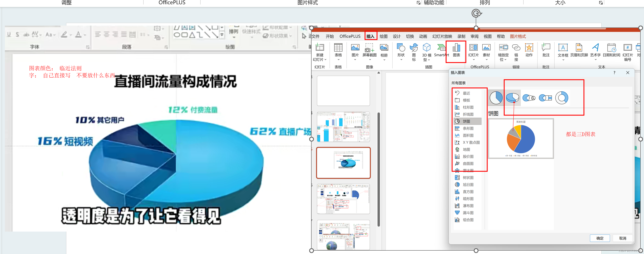Viewport: 644px width, 254px height.
Task: Expand the 大小 group dialog launcher
Action: (x=601, y=3)
